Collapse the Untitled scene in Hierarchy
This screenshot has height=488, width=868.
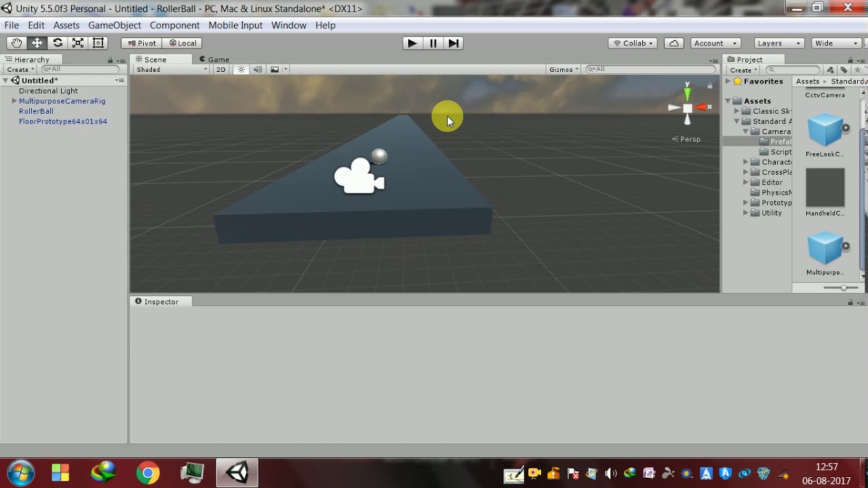point(5,80)
